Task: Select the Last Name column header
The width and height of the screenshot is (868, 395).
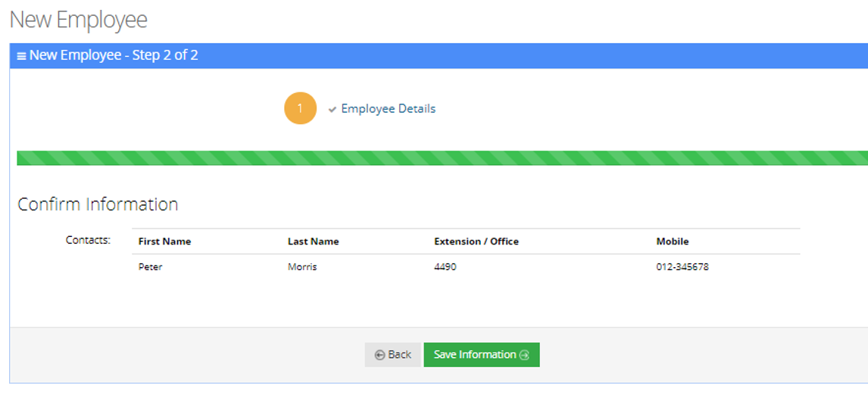Action: tap(313, 241)
